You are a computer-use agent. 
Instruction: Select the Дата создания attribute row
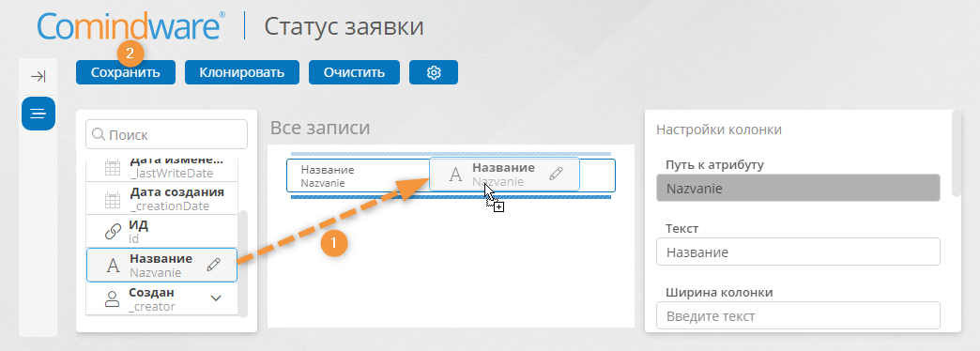(162, 199)
